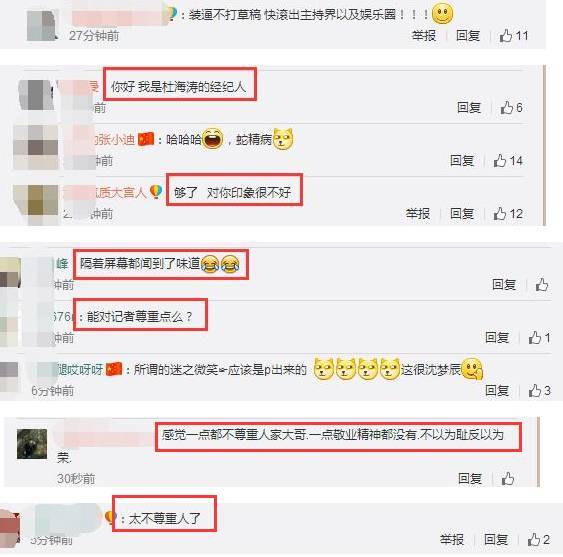Screen dimensions: 563x557
Task: Open the dark avatar of the 30秒前 commenter
Action: (32, 444)
